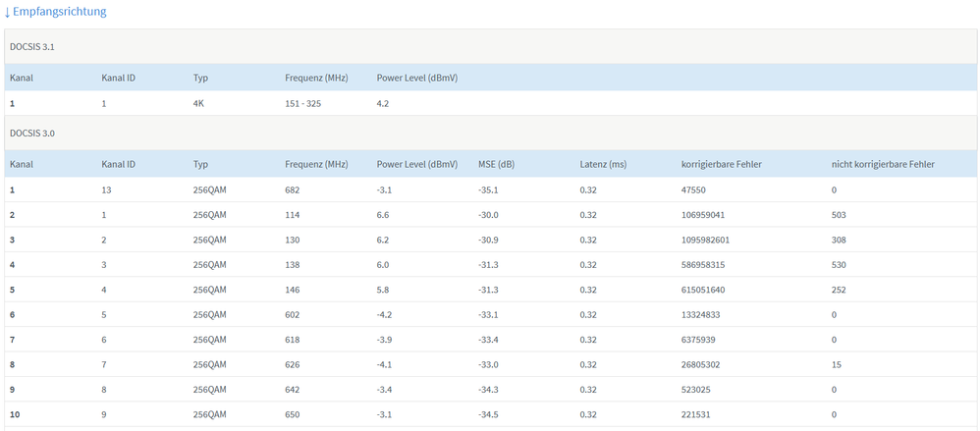Click power level value -4.2

point(384,315)
